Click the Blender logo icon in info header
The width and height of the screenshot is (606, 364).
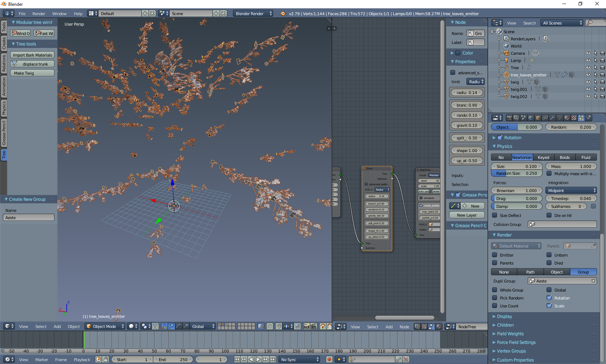click(x=282, y=13)
